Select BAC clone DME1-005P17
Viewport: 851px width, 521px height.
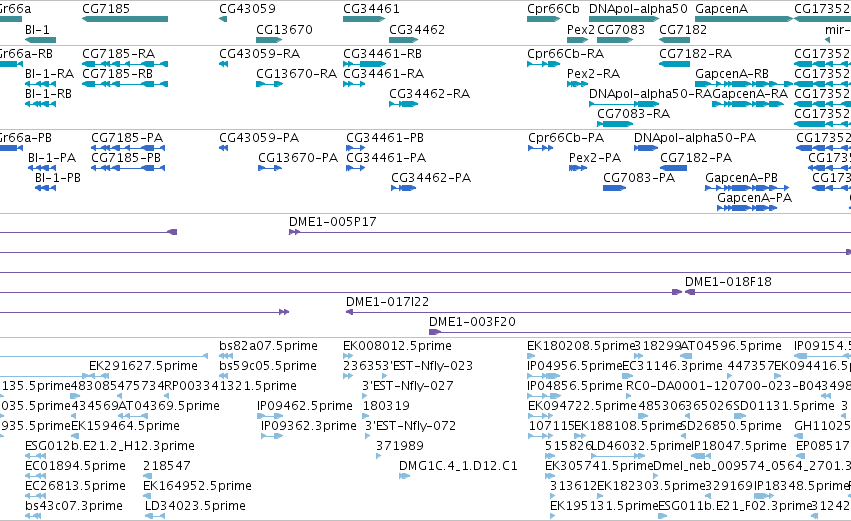(570, 232)
